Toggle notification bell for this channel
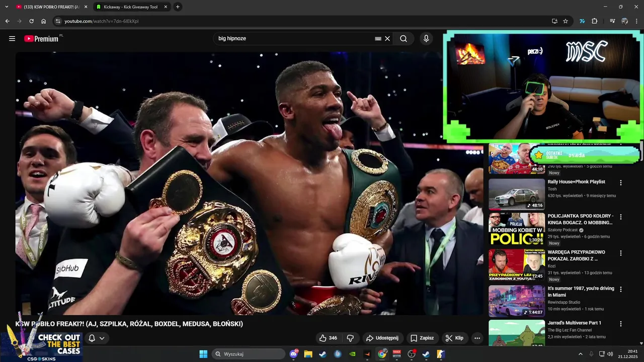644x362 pixels. point(92,338)
